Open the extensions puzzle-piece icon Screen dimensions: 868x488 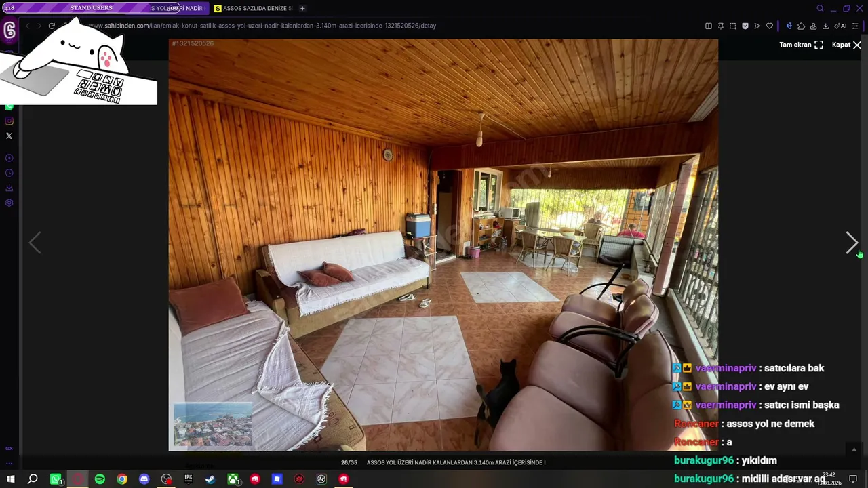(801, 26)
